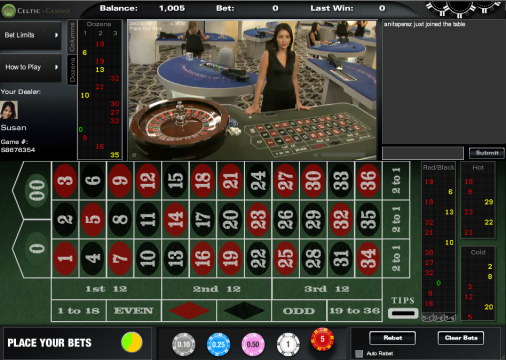Image resolution: width=506 pixels, height=360 pixels.
Task: Click the chat message input field
Action: (x=423, y=153)
